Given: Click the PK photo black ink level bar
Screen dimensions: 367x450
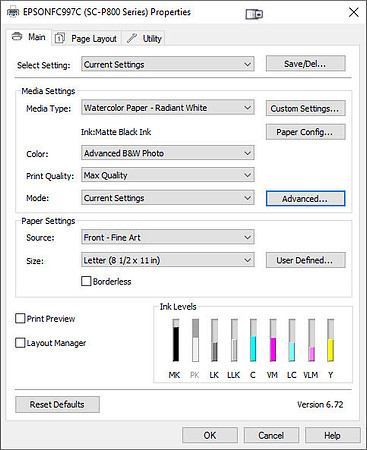Looking at the screenshot, I should click(x=195, y=340).
